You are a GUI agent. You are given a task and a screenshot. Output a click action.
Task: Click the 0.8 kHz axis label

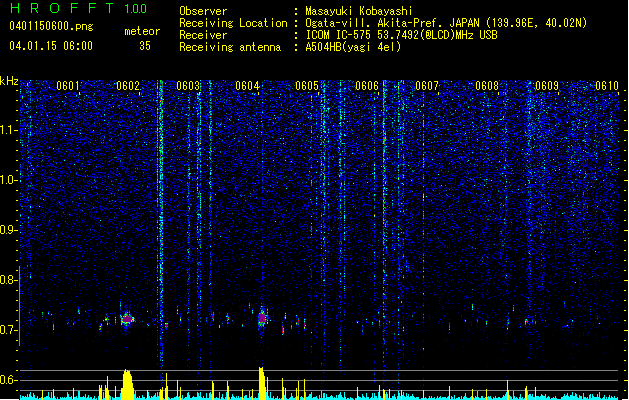8,280
